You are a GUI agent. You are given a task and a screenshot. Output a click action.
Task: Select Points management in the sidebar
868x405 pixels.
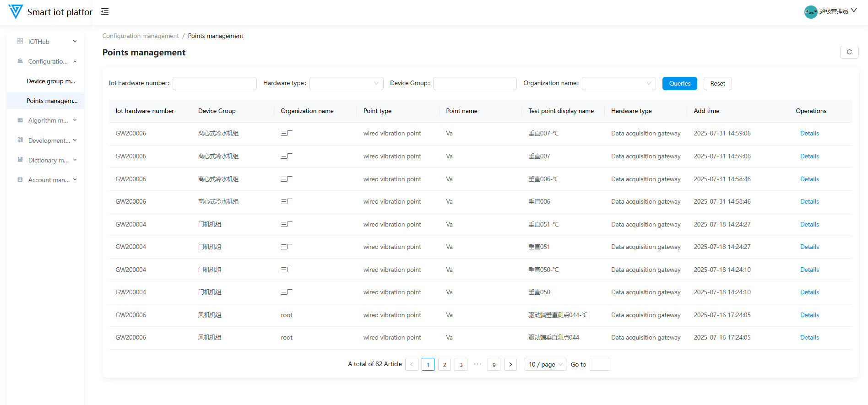click(x=52, y=101)
